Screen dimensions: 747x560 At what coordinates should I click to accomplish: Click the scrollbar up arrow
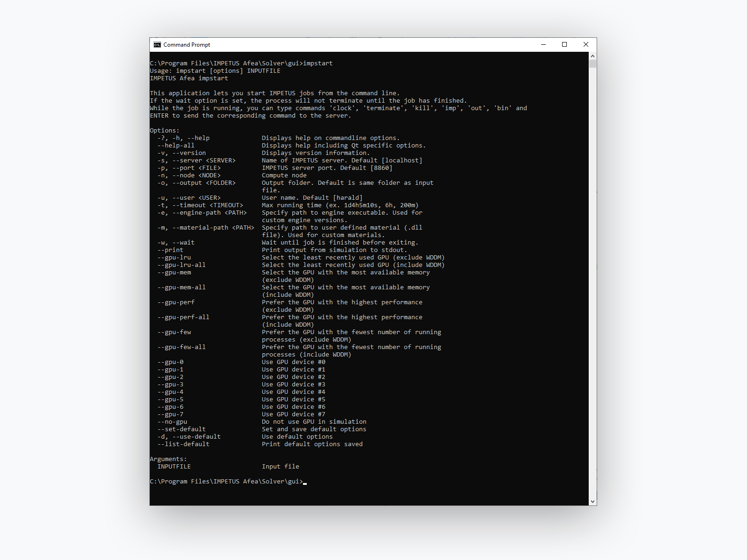point(592,56)
